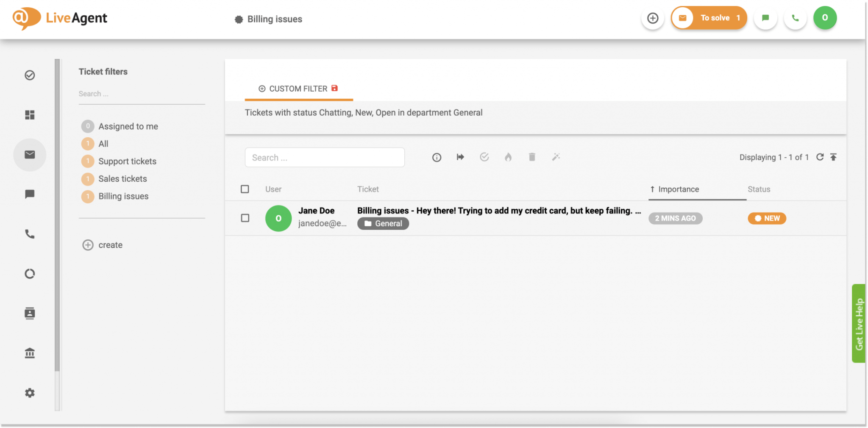Open the Tickets mailbox section in sidebar
The image size is (868, 428).
[x=30, y=155]
